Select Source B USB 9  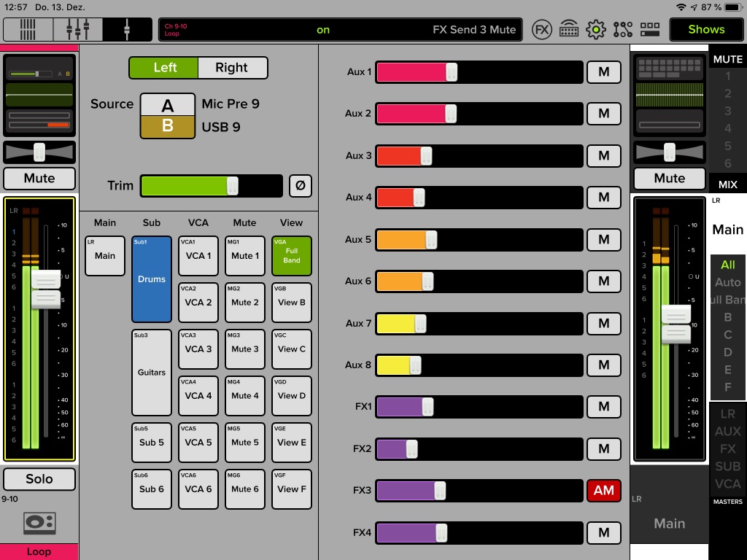click(168, 125)
